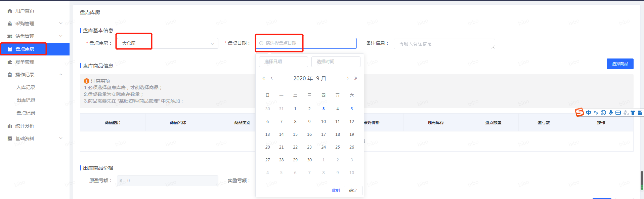
Task: Click the page vertical scrollbar
Action: pyautogui.click(x=642, y=181)
